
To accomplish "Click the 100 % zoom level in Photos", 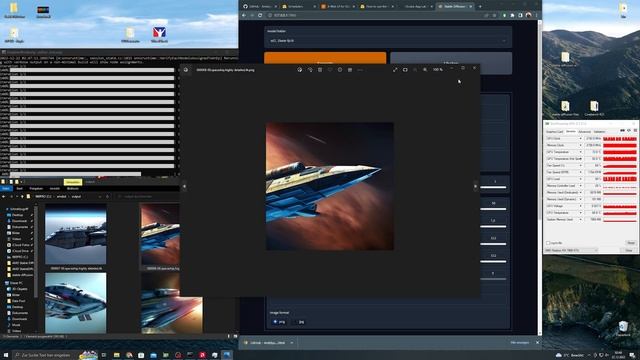I will coord(438,70).
